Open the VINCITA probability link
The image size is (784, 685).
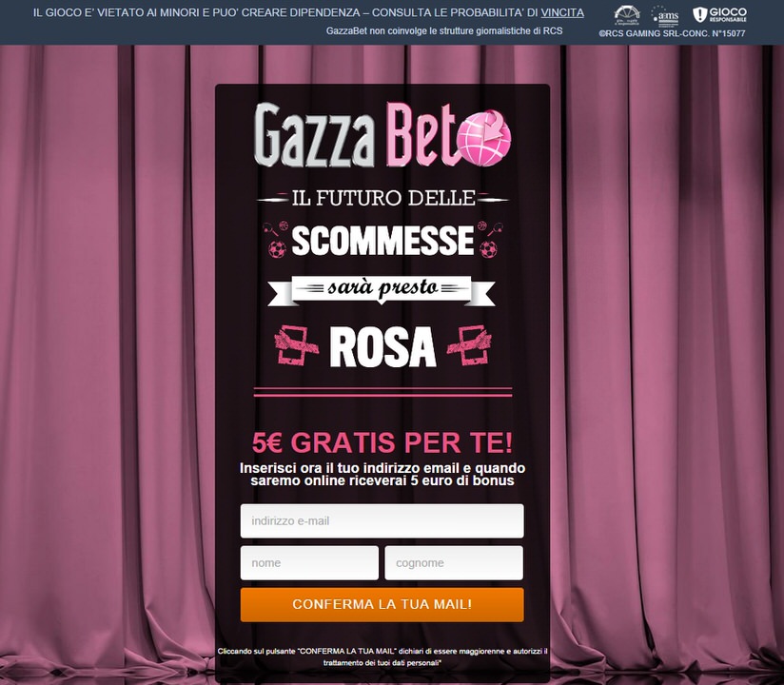562,12
